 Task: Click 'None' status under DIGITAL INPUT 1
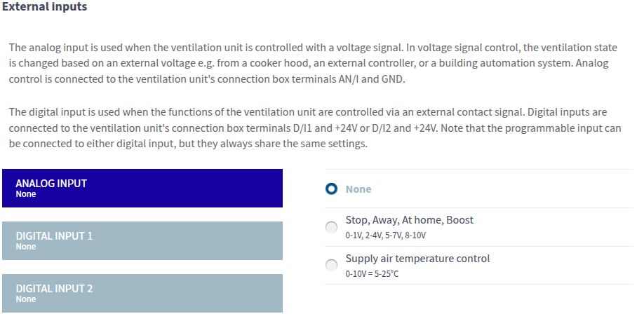(26, 247)
